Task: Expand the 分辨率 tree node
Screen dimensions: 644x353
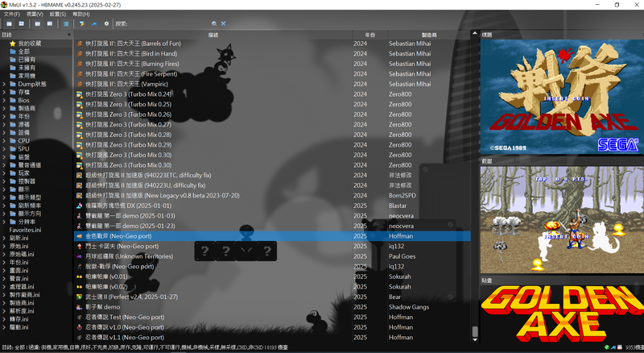Action: [4, 222]
